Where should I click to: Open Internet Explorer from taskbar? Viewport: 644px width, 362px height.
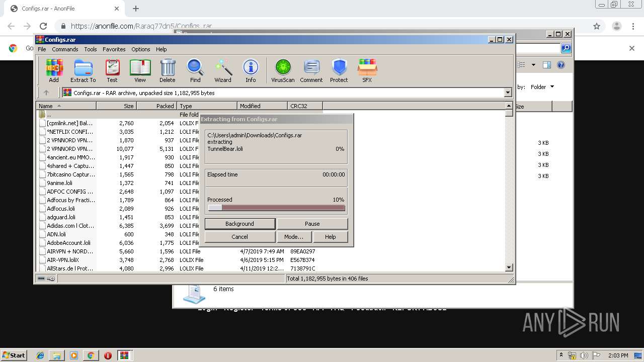[40, 355]
